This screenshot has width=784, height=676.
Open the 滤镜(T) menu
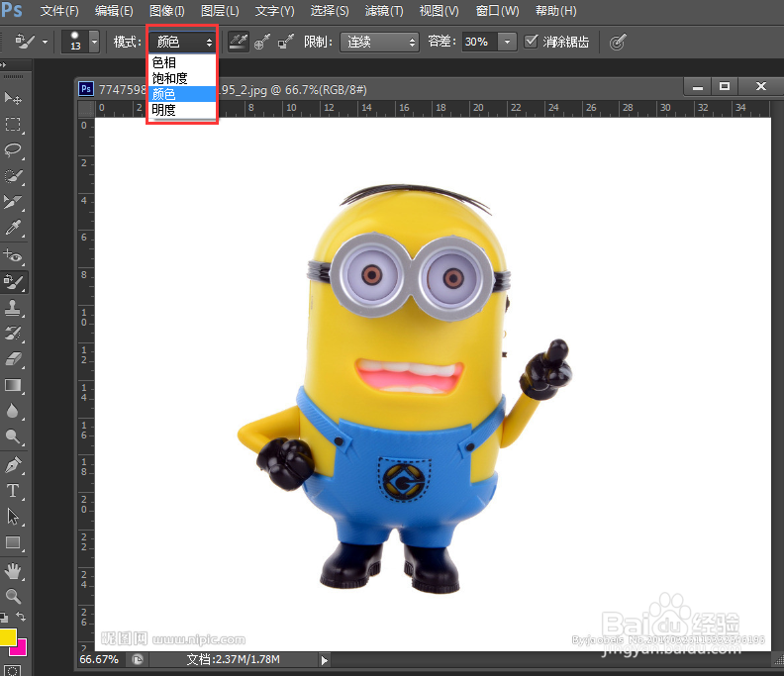(384, 11)
